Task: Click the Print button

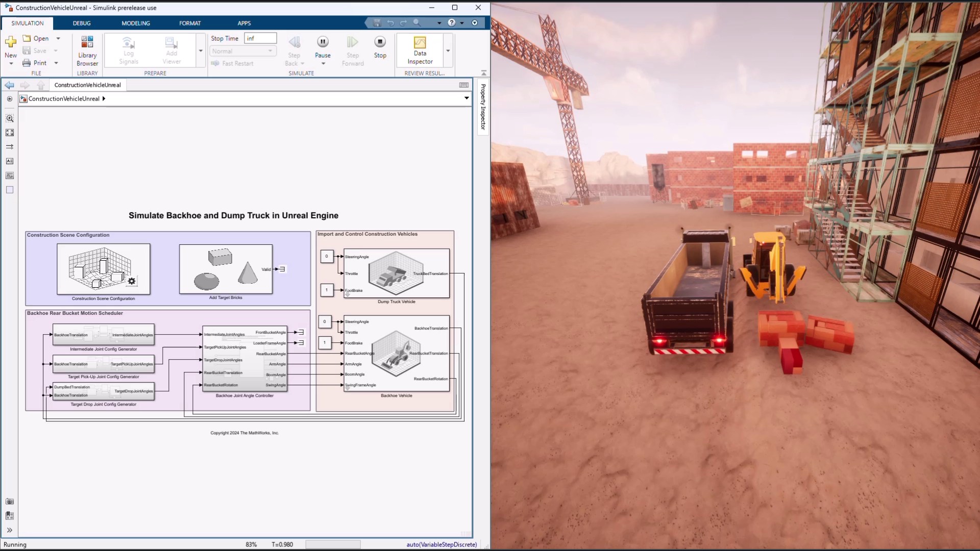Action: click(35, 63)
